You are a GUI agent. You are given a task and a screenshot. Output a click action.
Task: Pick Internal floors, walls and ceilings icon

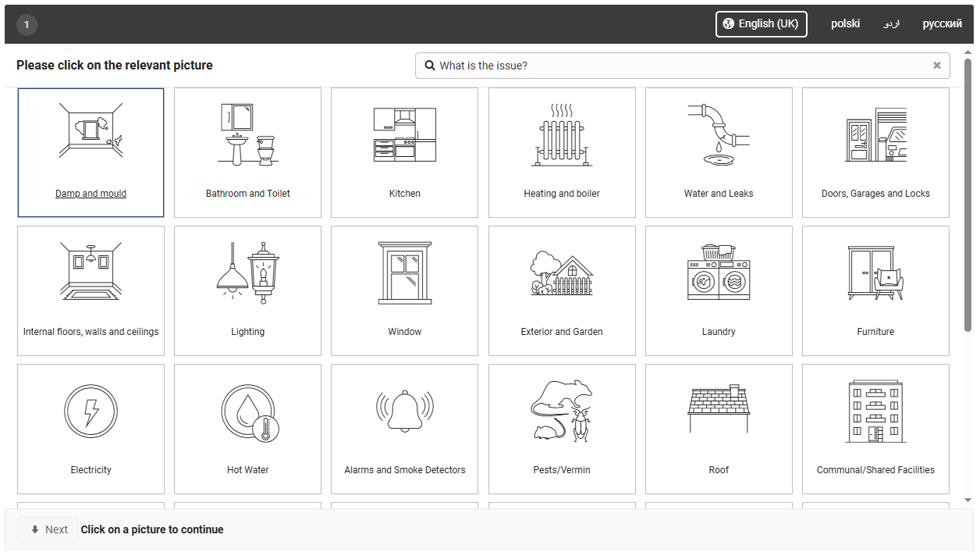coord(91,272)
